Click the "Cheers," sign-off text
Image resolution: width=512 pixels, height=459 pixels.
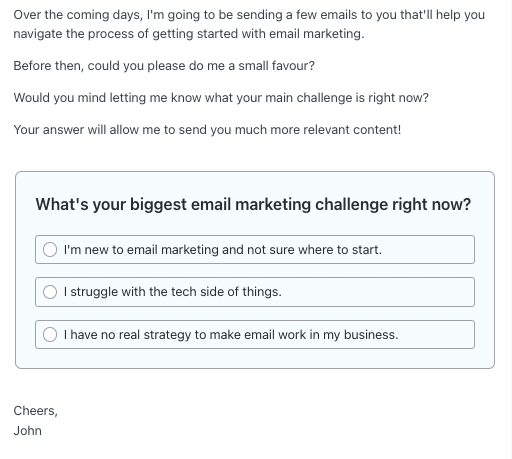pos(36,411)
